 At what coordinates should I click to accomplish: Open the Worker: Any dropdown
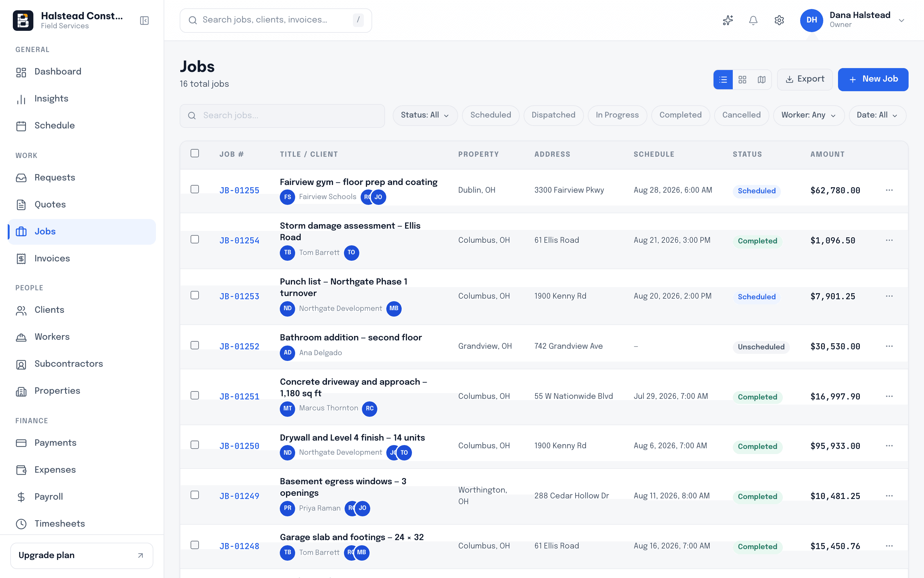pyautogui.click(x=809, y=116)
